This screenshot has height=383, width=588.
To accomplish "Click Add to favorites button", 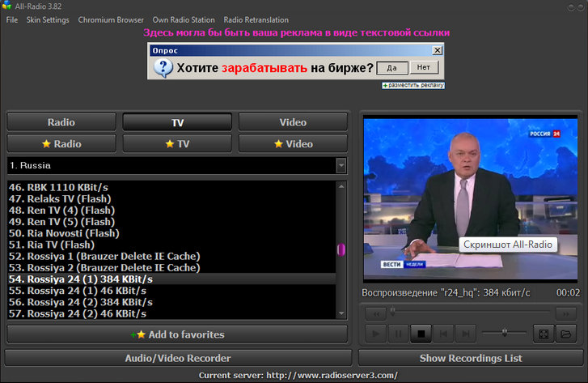I will (177, 334).
